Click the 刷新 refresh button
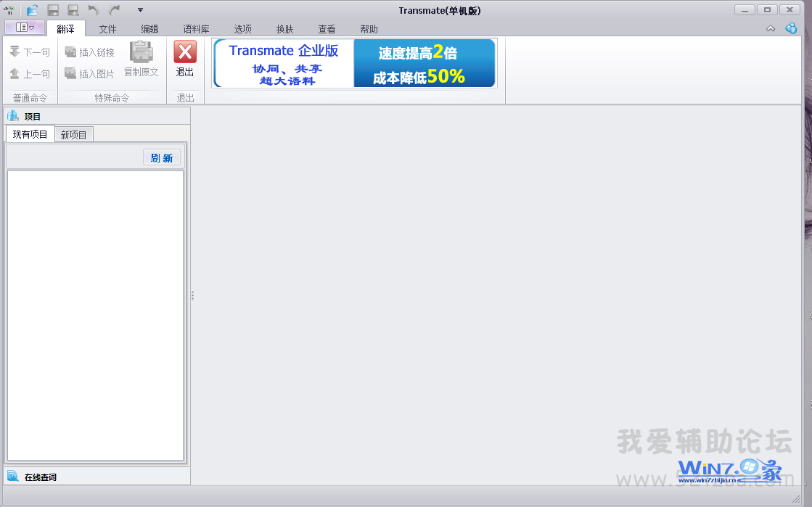The height and width of the screenshot is (507, 812). click(x=162, y=158)
